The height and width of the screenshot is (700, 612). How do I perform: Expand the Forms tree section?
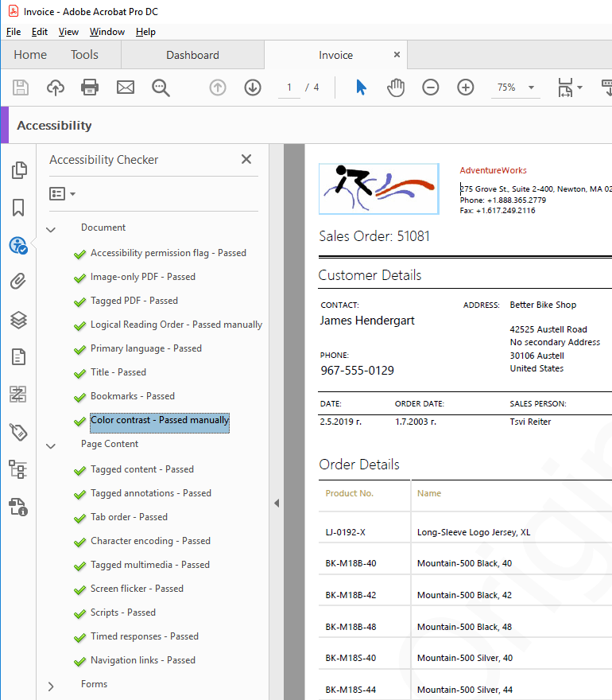(51, 686)
